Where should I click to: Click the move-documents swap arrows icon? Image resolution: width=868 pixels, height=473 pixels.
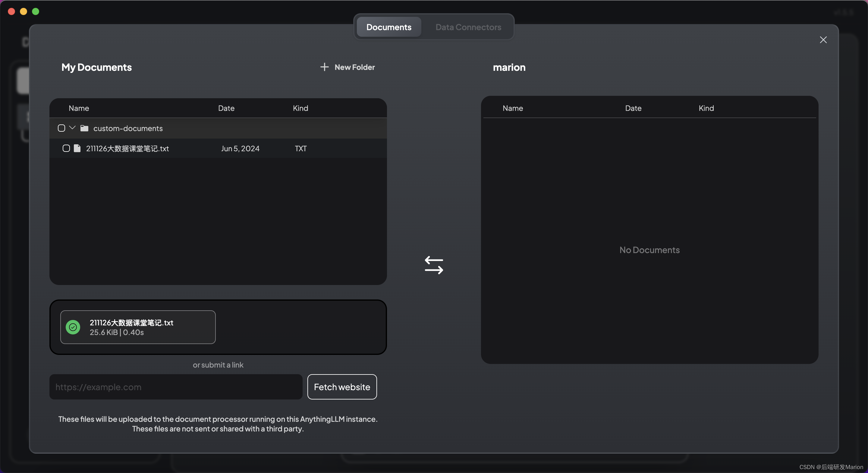tap(434, 265)
